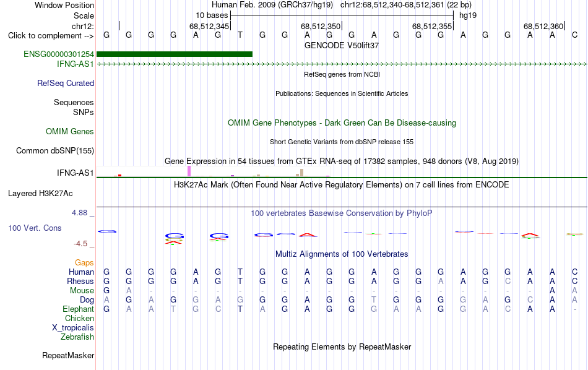
Task: Open Repeating Elements by RepeatMasker title
Action: coord(342,347)
